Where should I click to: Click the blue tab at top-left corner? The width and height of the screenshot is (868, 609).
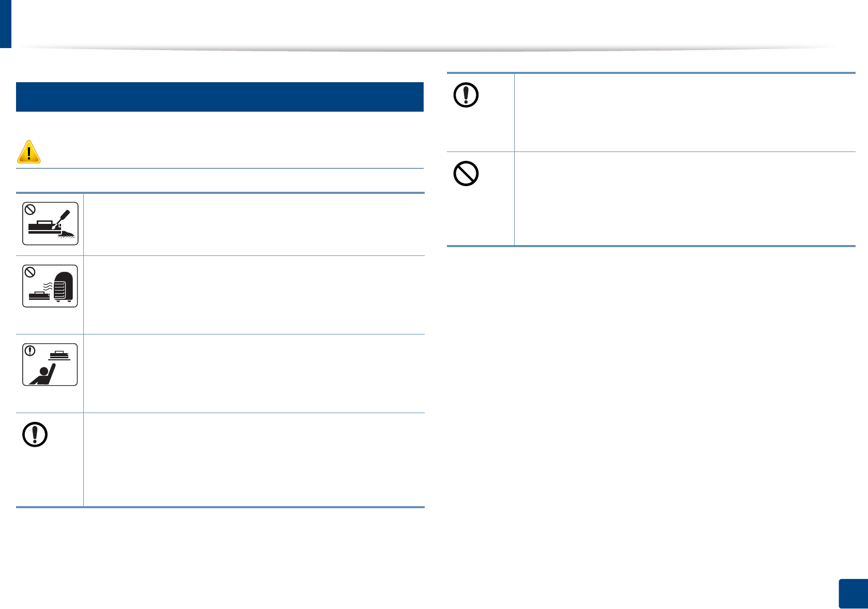coord(5,24)
